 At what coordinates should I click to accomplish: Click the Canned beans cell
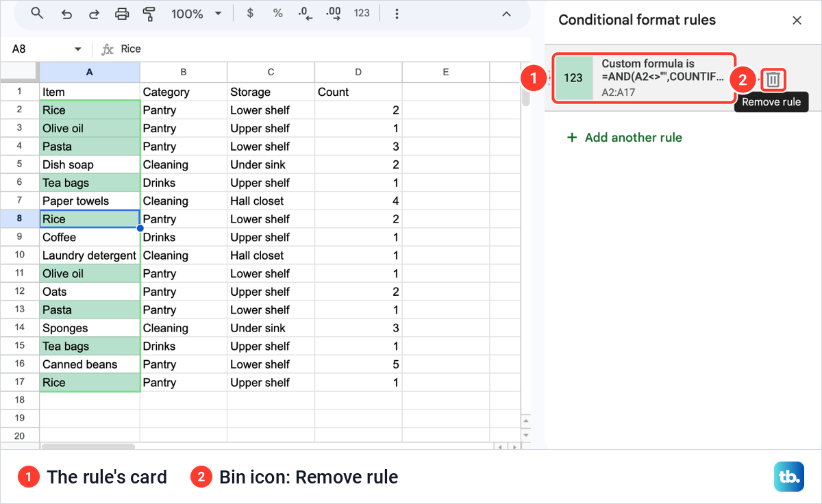click(x=90, y=364)
